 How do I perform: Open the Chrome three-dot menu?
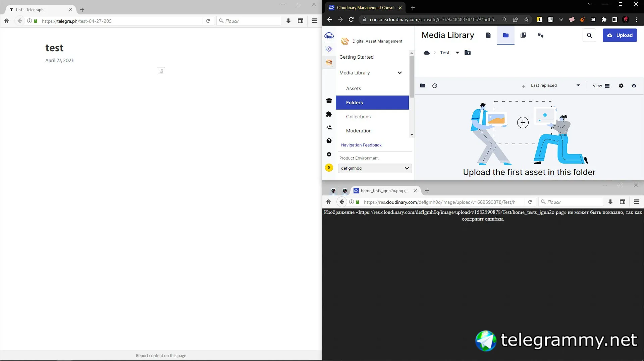point(636,19)
